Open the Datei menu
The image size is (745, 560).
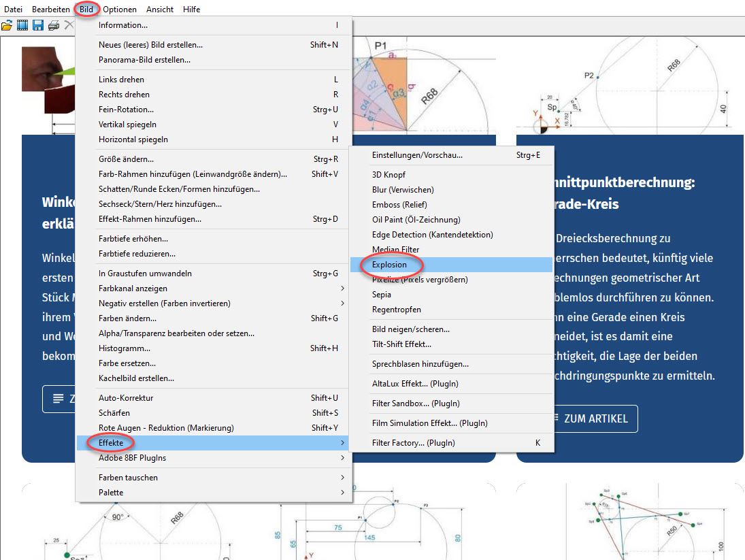point(14,9)
